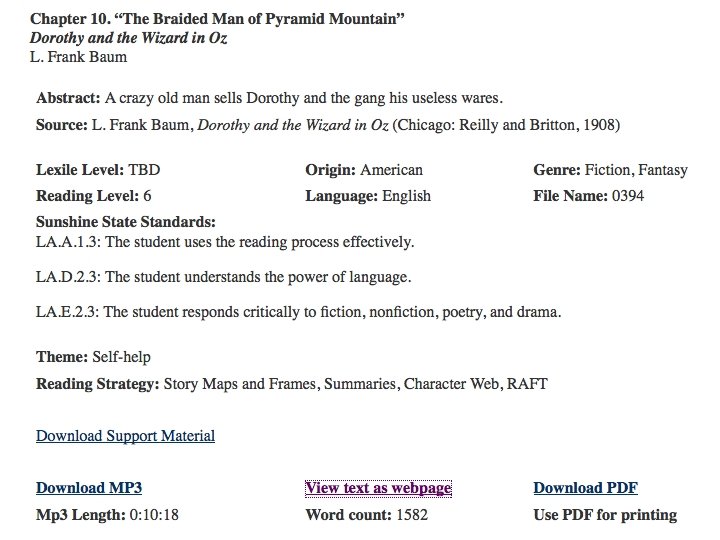This screenshot has width=720, height=540.
Task: Click the Theme Self-help label
Action: 93,357
